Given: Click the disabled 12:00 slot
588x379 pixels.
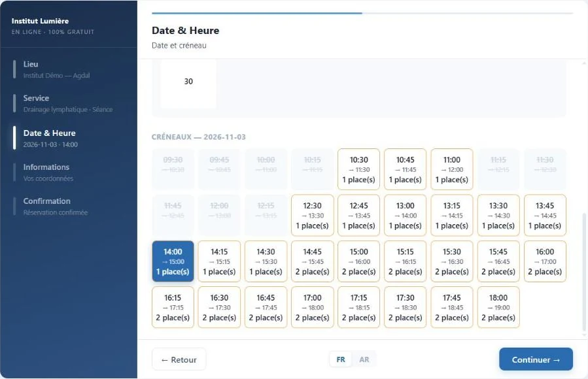Looking at the screenshot, I should click(x=219, y=216).
